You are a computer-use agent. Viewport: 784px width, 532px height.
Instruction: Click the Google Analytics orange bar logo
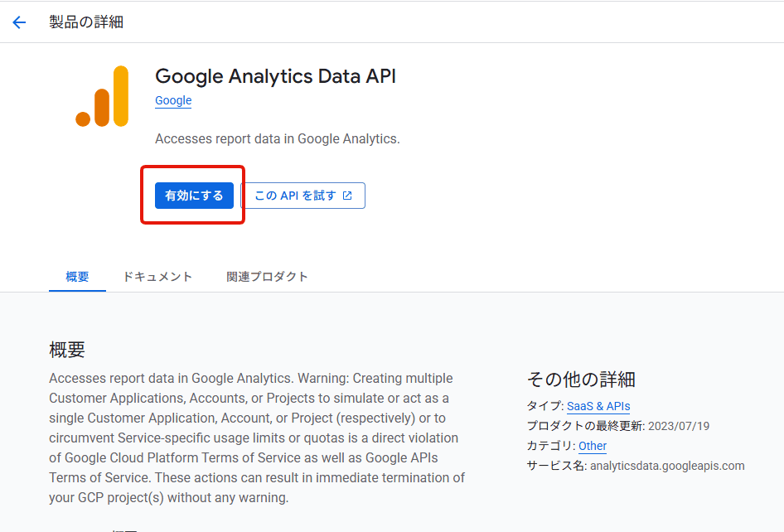(x=102, y=96)
